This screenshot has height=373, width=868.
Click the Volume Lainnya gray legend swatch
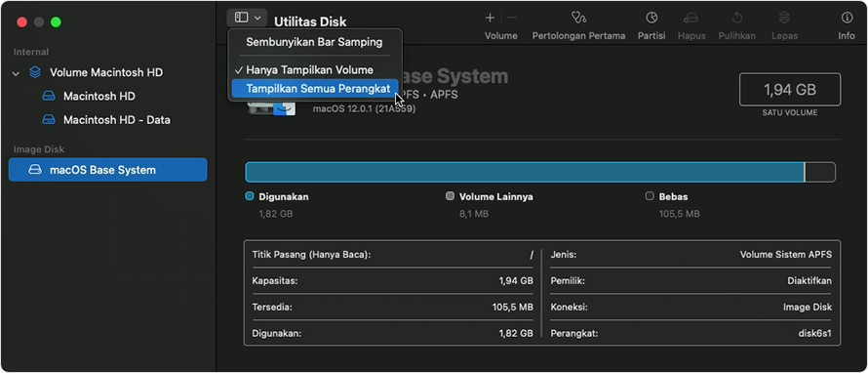[x=450, y=196]
